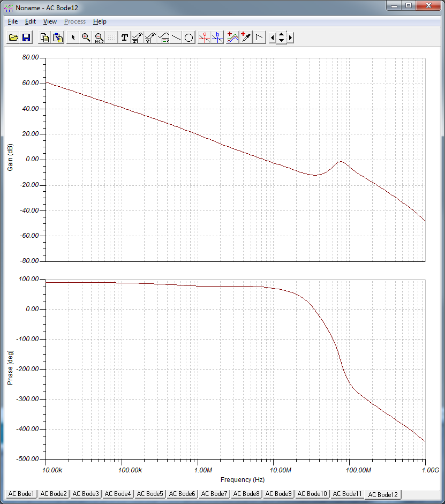Enable cursor b marker

coord(217,37)
